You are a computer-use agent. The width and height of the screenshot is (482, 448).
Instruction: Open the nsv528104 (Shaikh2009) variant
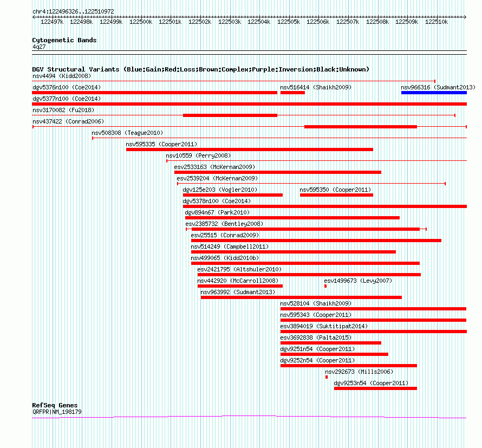[316, 303]
